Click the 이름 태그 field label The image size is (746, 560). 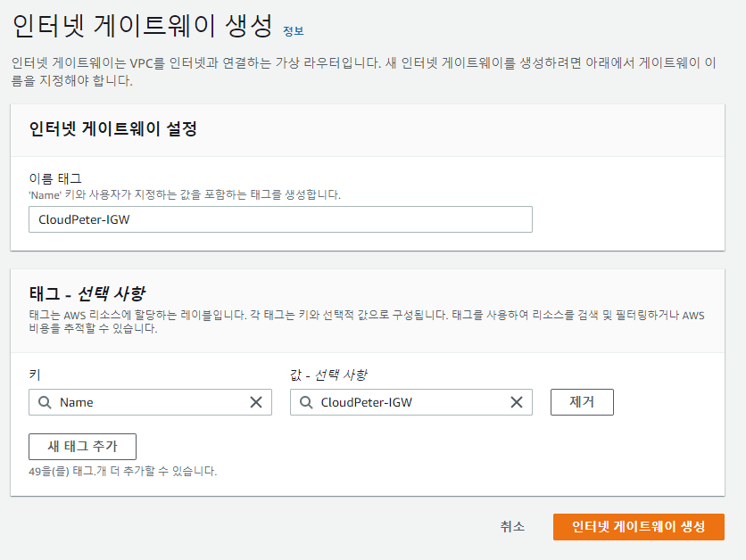tap(55, 178)
